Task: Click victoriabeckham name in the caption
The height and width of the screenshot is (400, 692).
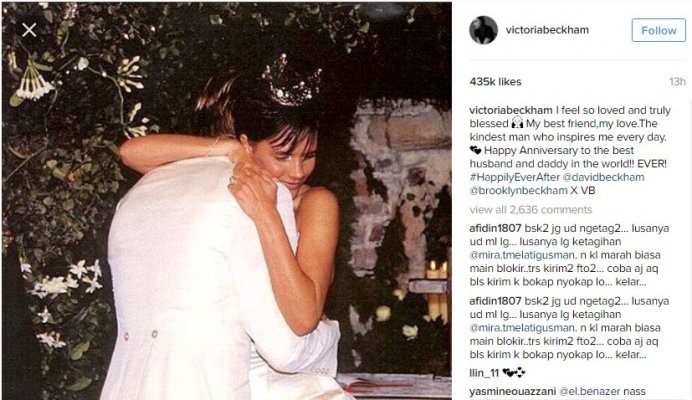Action: [x=511, y=110]
